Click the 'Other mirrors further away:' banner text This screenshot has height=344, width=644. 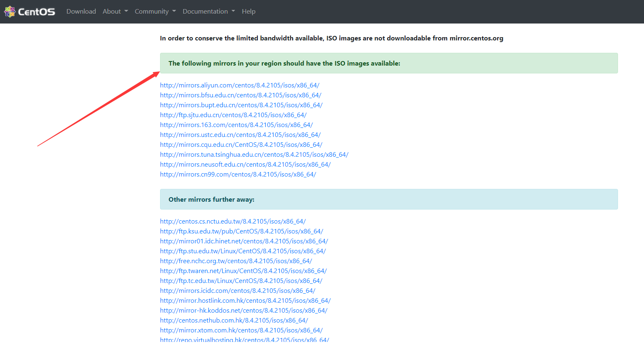[x=211, y=200]
